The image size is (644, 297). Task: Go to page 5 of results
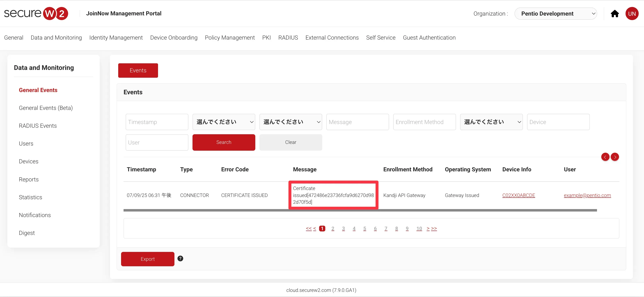[x=364, y=229]
